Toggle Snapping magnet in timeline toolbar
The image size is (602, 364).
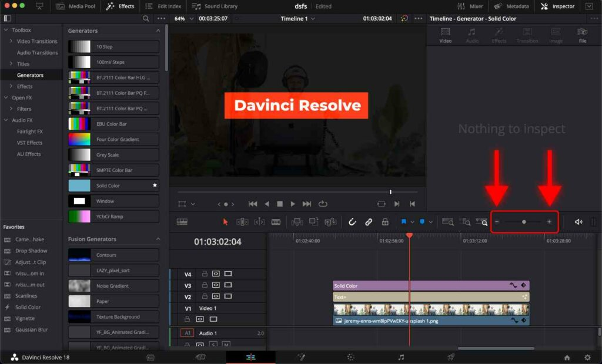352,221
